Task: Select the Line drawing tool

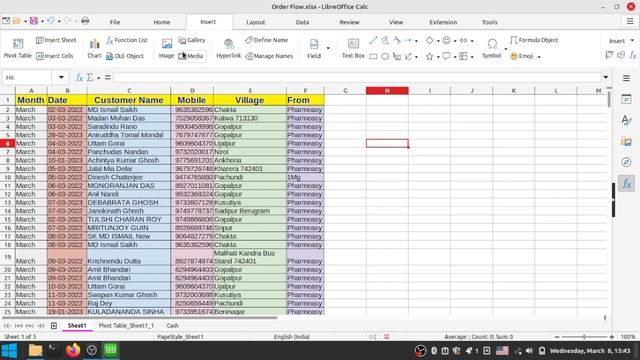Action: coord(373,40)
